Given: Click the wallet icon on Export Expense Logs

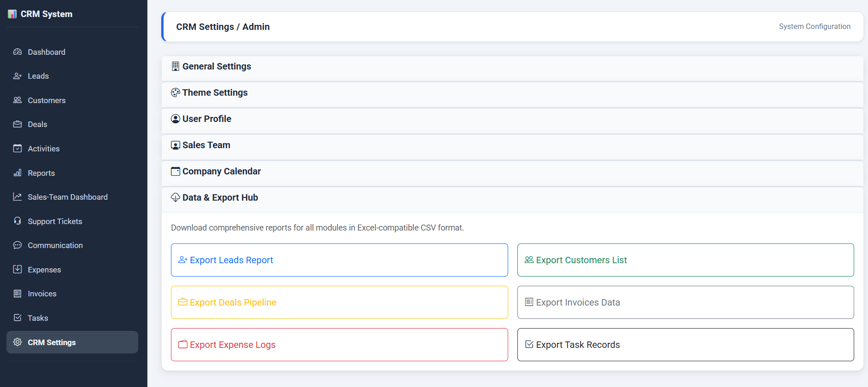Looking at the screenshot, I should click(183, 345).
